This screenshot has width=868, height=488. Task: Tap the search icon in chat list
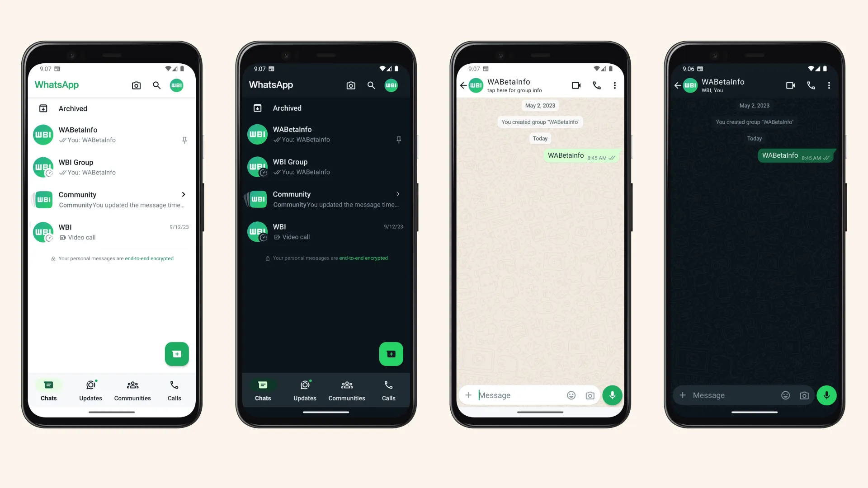[x=156, y=84]
